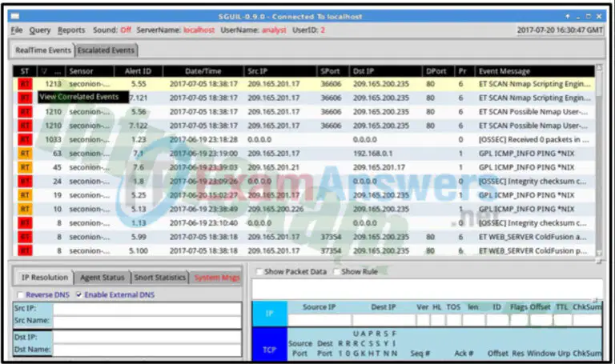Viewport: 615px width, 364px height.
Task: Click the orange RT status for alert 7.1
Action: (x=25, y=154)
